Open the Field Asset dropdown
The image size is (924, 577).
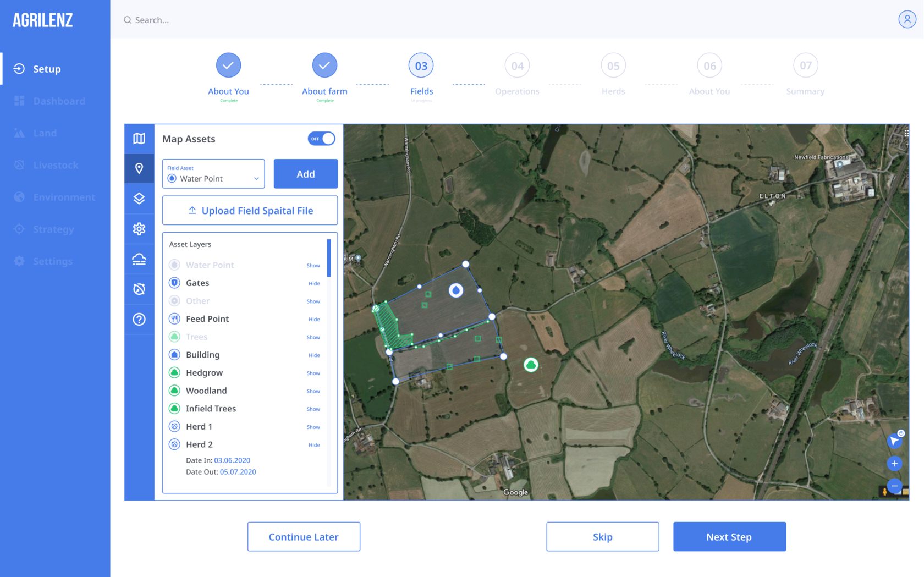click(213, 174)
